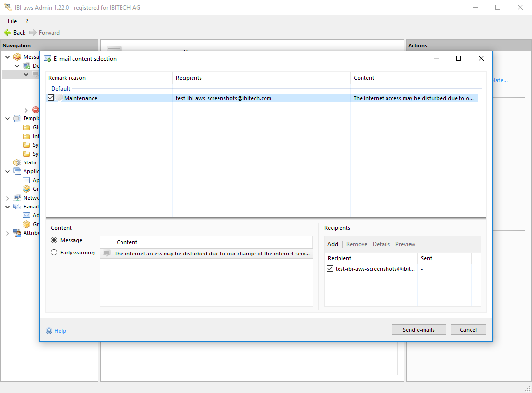The image size is (532, 393).
Task: Click the red blocked icon in tree
Action: [36, 110]
